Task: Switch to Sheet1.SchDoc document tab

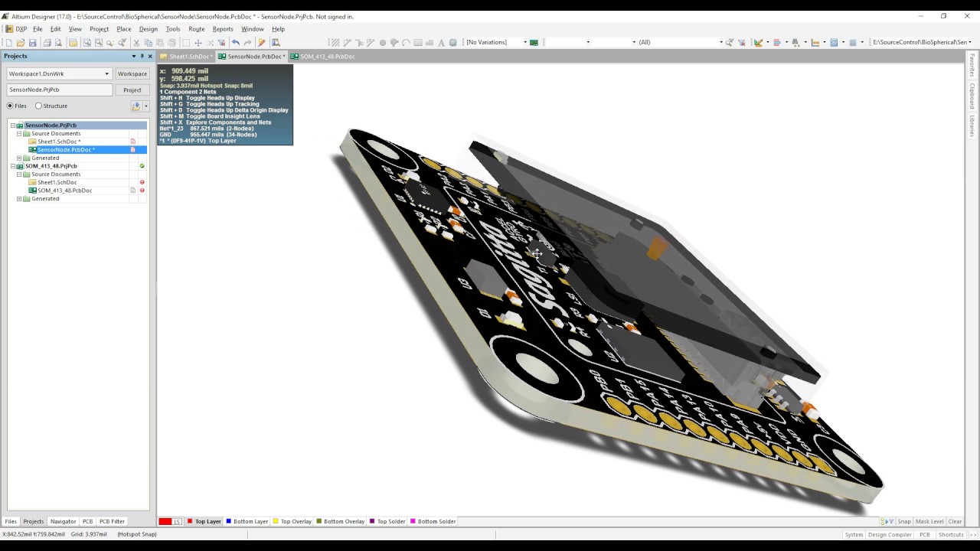Action: pyautogui.click(x=187, y=57)
